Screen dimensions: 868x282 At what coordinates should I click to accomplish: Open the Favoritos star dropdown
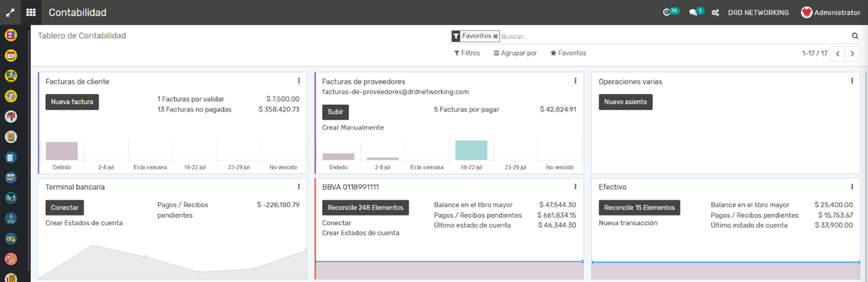[x=568, y=53]
